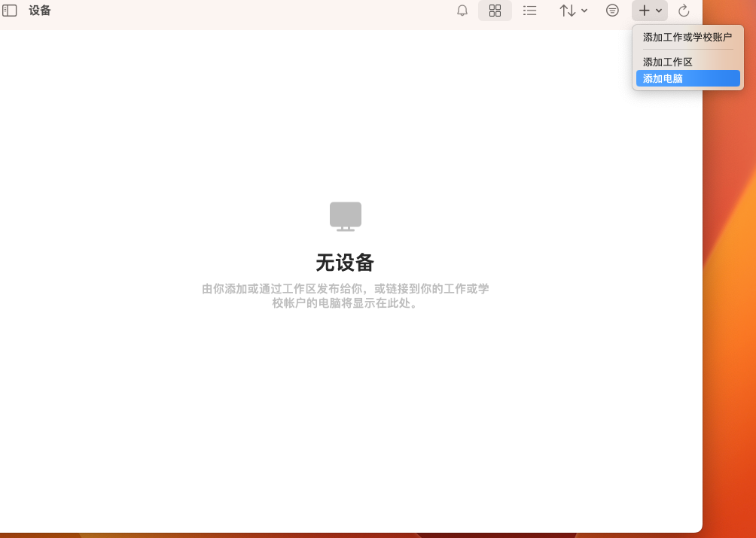This screenshot has height=538, width=756.
Task: Expand the sort order chevron
Action: (584, 11)
